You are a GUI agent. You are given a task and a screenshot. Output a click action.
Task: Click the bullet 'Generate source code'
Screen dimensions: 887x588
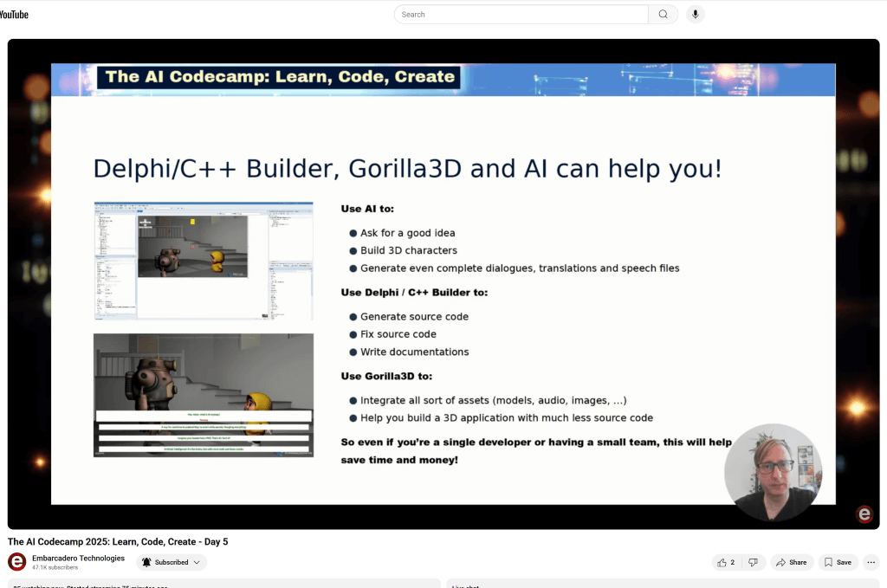[x=414, y=317]
